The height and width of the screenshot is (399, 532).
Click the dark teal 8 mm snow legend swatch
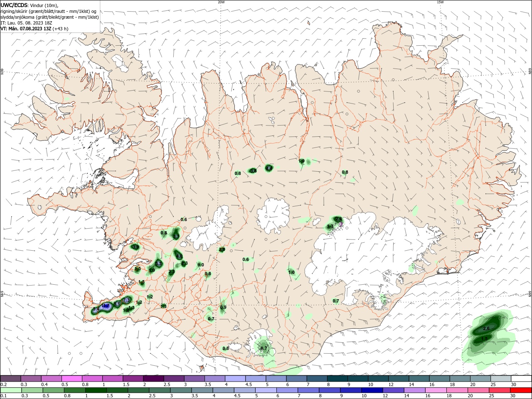[337, 379]
